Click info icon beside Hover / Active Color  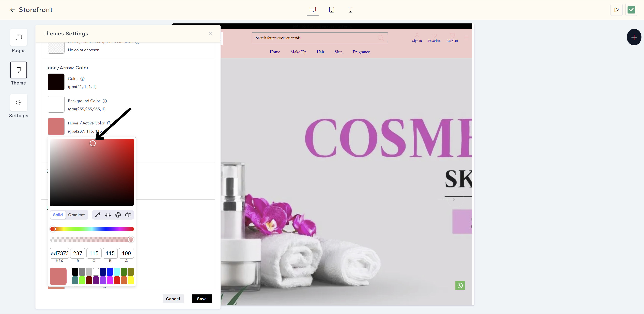coord(109,123)
